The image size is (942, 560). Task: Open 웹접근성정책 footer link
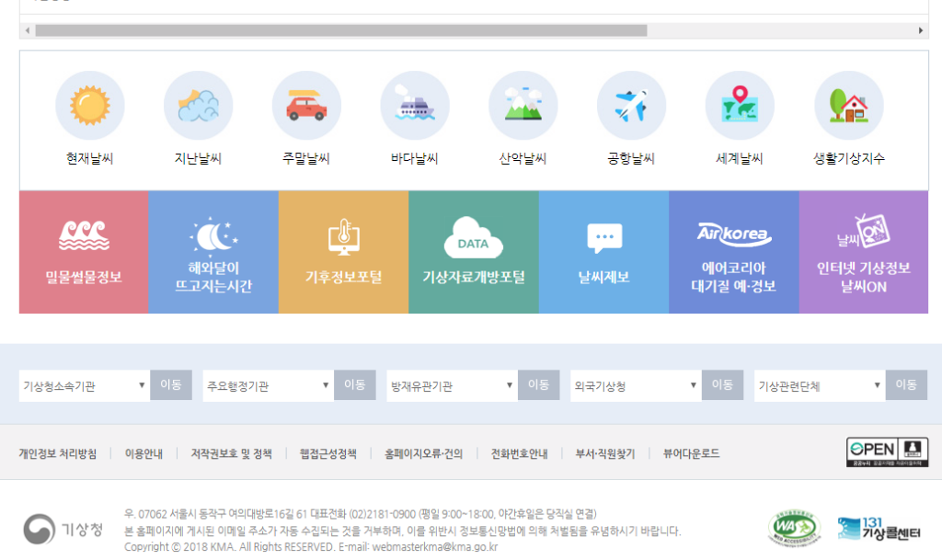(328, 453)
